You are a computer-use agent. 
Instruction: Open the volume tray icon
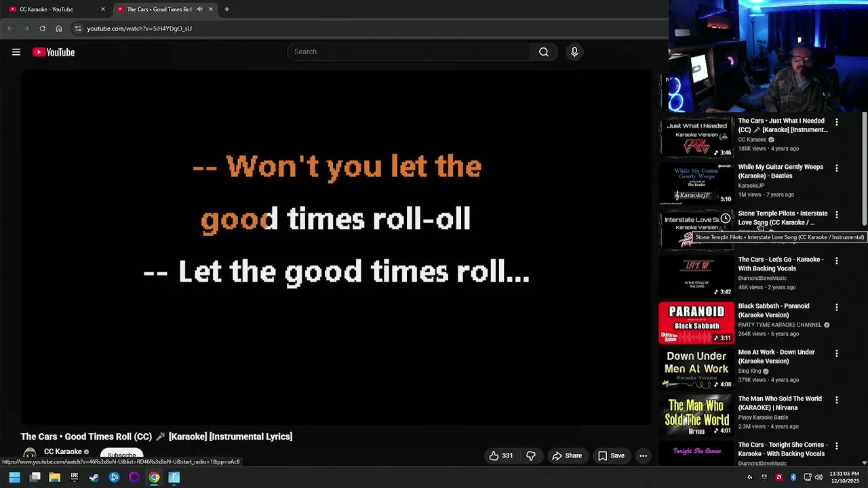point(818,477)
